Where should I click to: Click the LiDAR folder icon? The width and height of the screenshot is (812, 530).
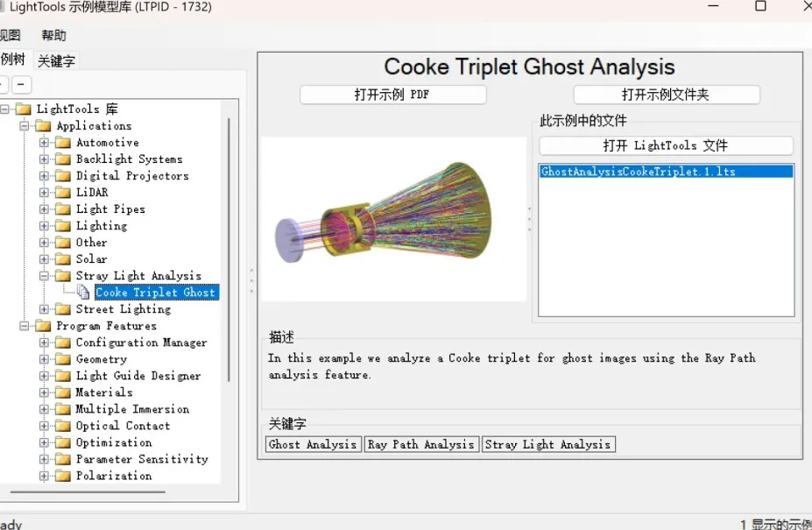coord(62,193)
